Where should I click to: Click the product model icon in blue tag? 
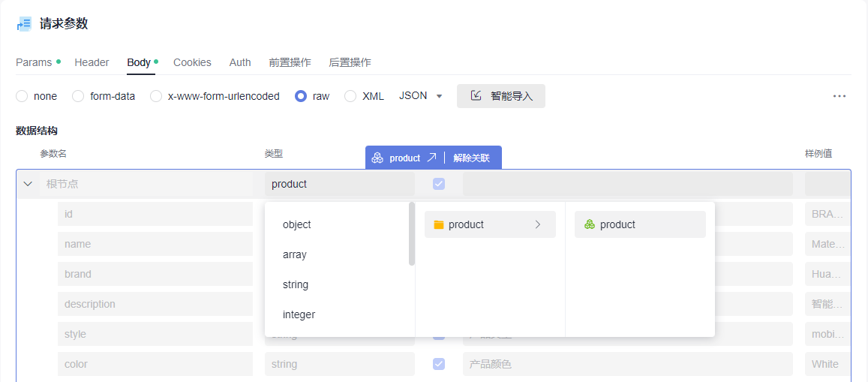coord(377,158)
